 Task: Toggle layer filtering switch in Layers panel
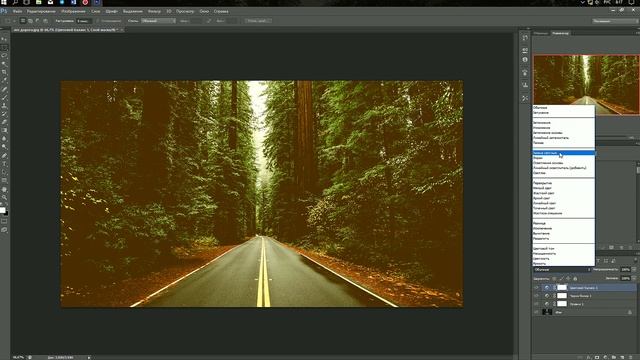[x=636, y=260]
